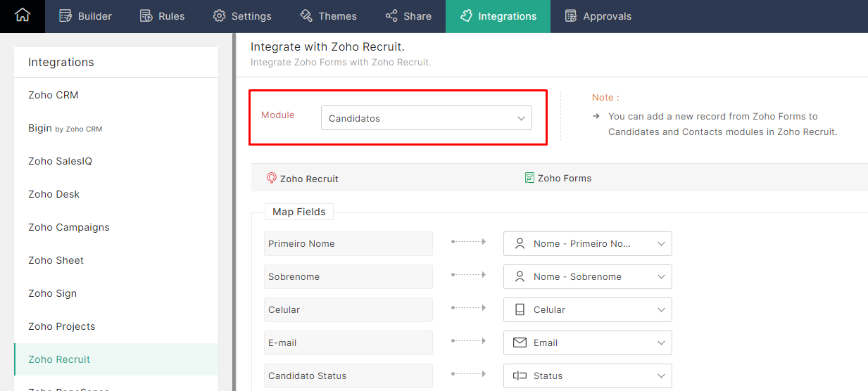Click the Share icon

[x=391, y=16]
